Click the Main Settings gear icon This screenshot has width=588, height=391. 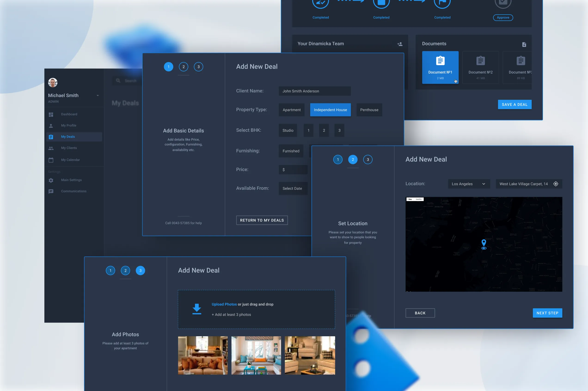tap(51, 180)
